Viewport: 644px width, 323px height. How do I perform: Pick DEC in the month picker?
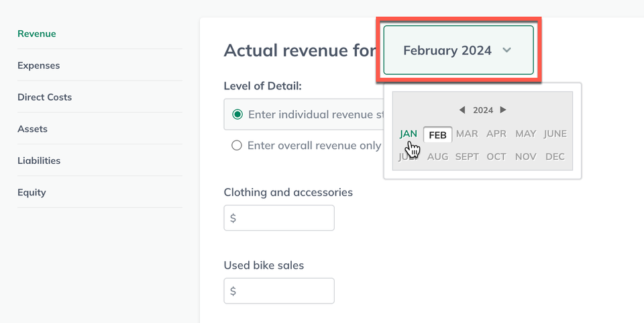[x=555, y=156]
